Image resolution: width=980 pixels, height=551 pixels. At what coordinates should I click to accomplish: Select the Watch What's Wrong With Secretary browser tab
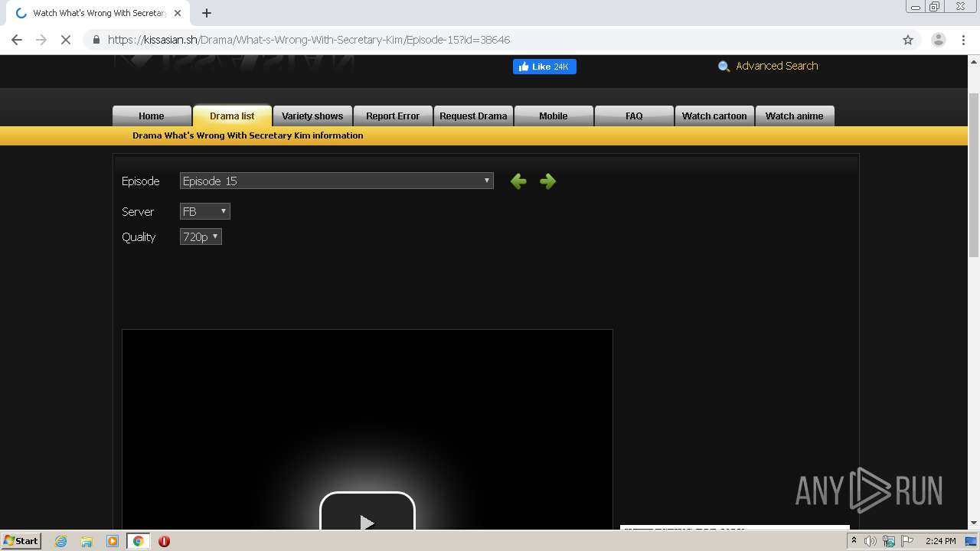[98, 13]
